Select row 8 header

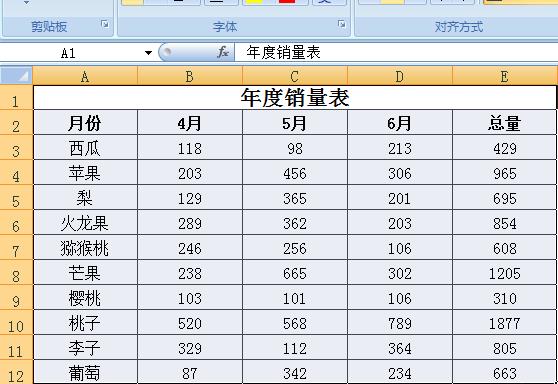16,272
